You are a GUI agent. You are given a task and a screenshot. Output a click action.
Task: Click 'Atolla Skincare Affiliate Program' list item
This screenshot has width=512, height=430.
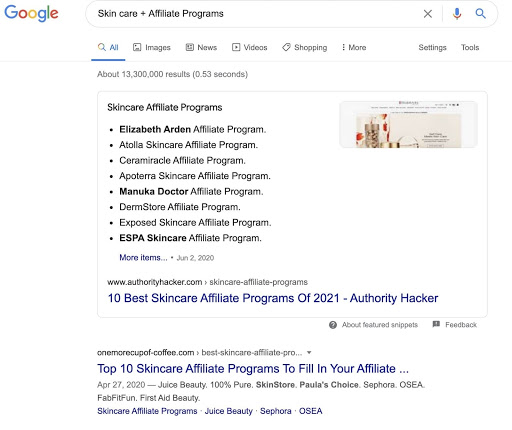click(x=188, y=145)
